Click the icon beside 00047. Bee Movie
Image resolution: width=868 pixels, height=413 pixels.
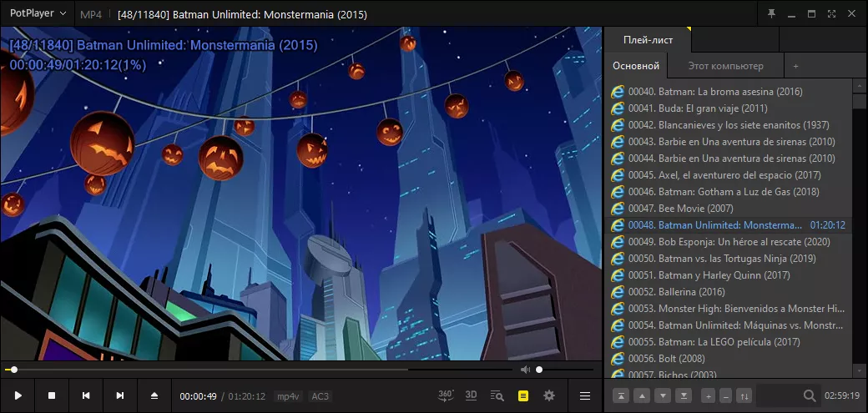pyautogui.click(x=618, y=209)
